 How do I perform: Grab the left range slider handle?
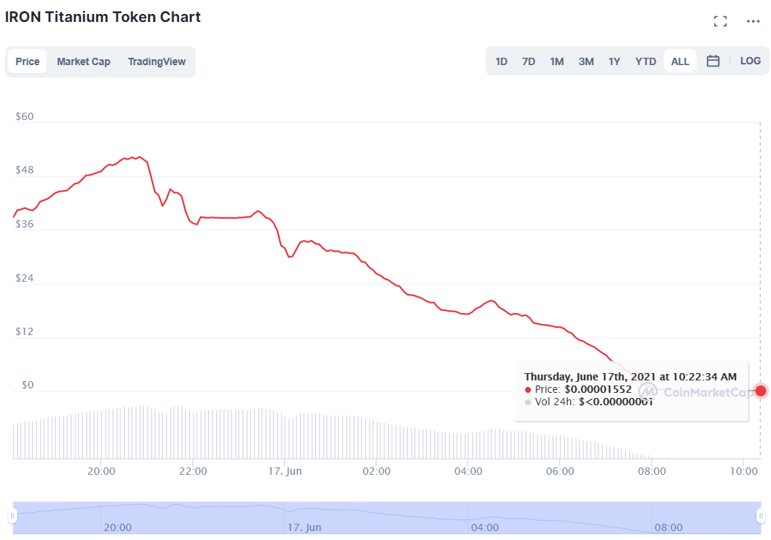pyautogui.click(x=13, y=516)
